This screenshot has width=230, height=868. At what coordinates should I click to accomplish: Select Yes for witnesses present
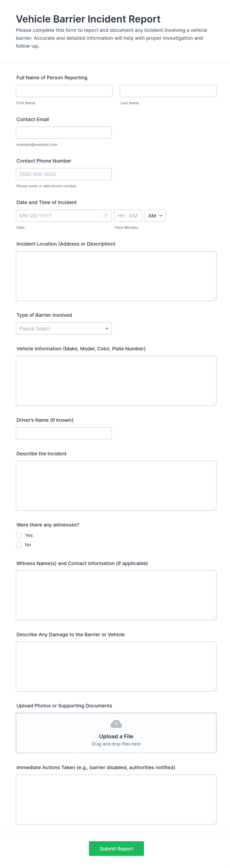coord(19,535)
